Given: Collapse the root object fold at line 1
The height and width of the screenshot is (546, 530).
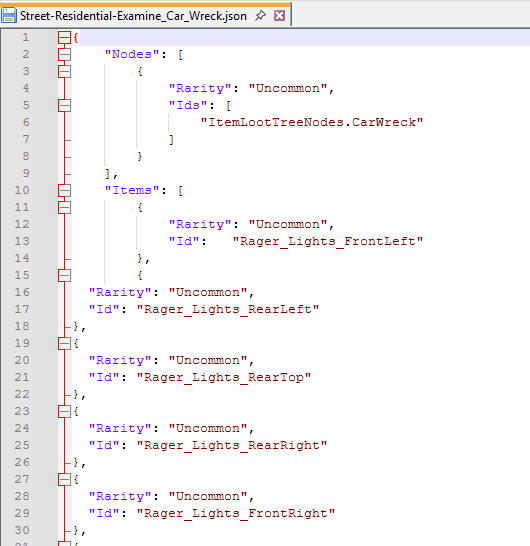Looking at the screenshot, I should coord(64,37).
